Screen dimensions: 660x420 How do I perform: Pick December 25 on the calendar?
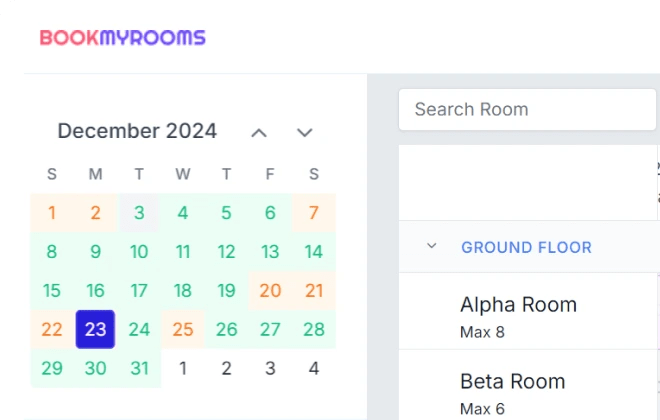click(183, 330)
